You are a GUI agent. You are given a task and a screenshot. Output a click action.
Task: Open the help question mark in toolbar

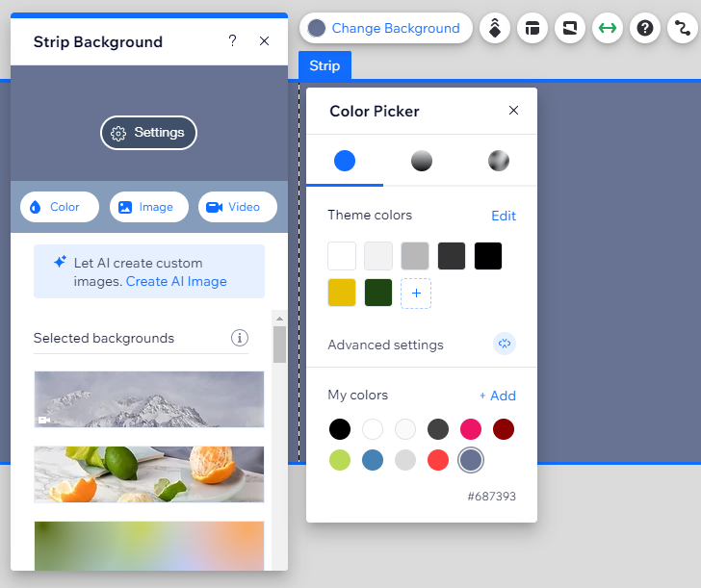click(644, 28)
